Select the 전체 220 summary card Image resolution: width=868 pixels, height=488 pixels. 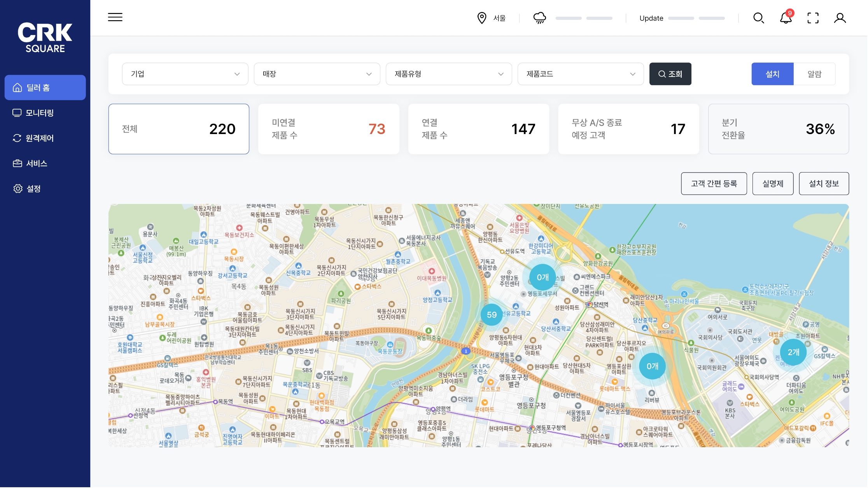[x=178, y=129]
